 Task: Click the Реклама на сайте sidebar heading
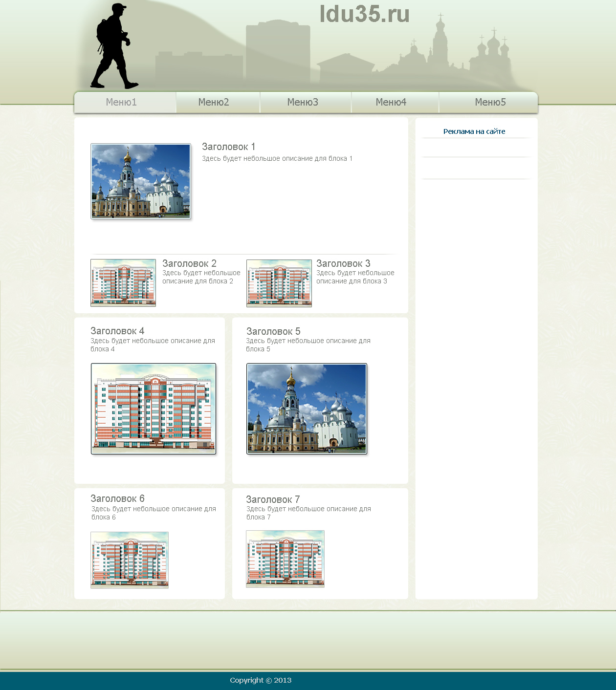click(474, 131)
